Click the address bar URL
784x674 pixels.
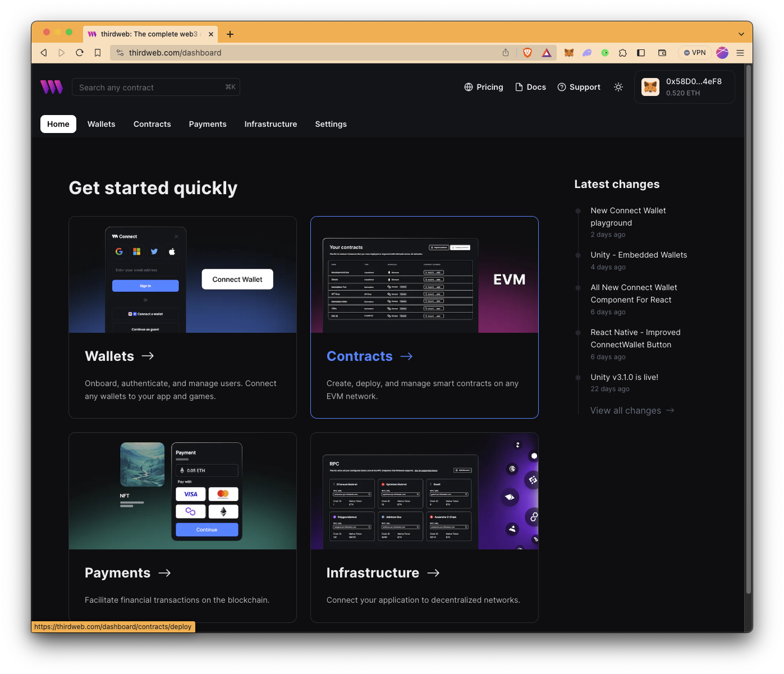175,53
